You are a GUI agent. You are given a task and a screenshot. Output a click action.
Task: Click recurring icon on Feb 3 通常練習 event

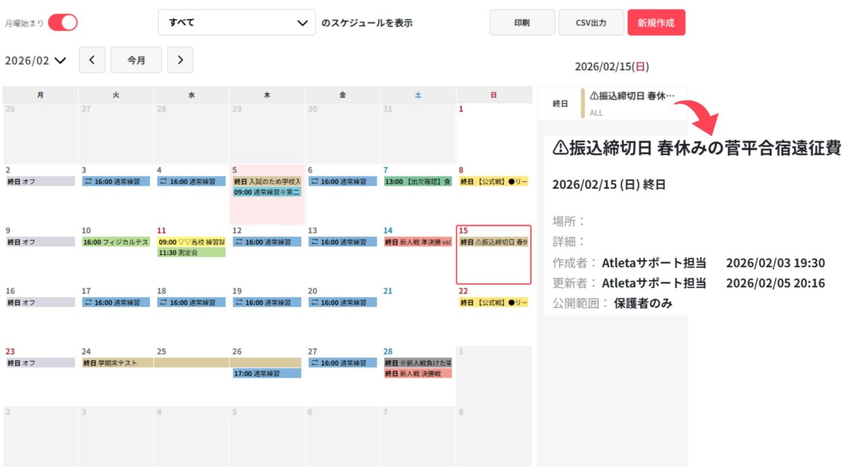click(88, 182)
